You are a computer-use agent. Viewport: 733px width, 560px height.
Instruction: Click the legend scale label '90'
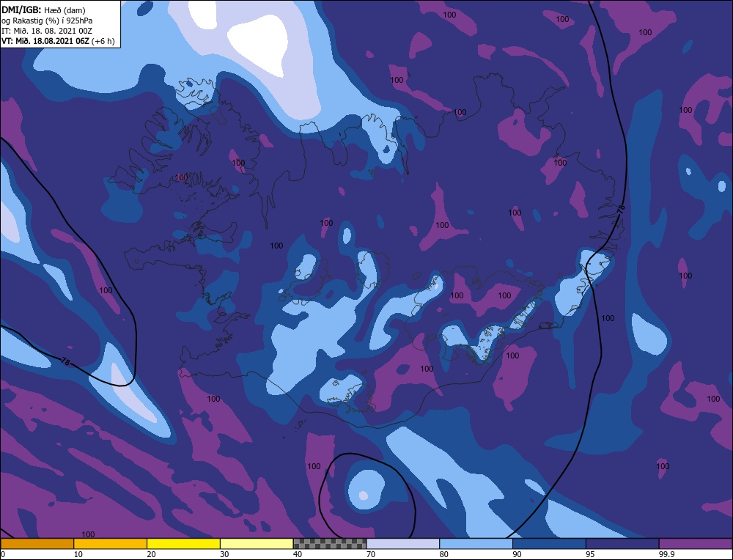[517, 554]
